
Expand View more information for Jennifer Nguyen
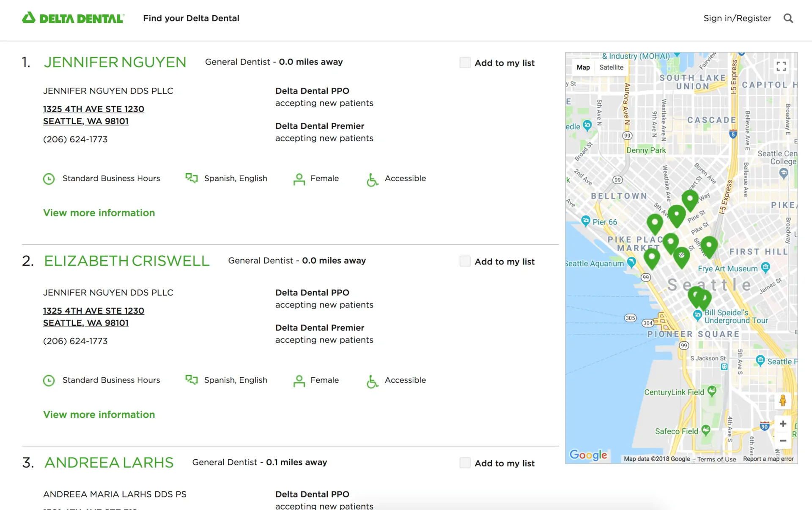(99, 213)
